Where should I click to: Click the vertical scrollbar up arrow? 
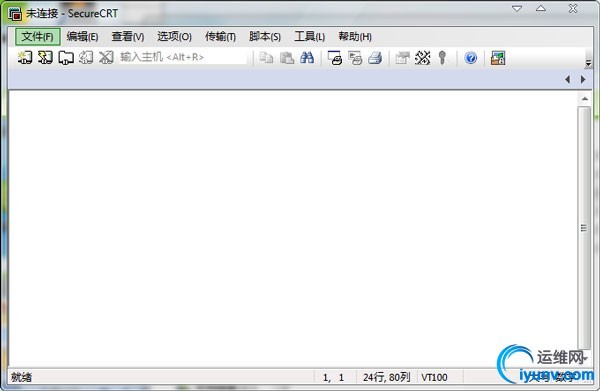(x=584, y=99)
